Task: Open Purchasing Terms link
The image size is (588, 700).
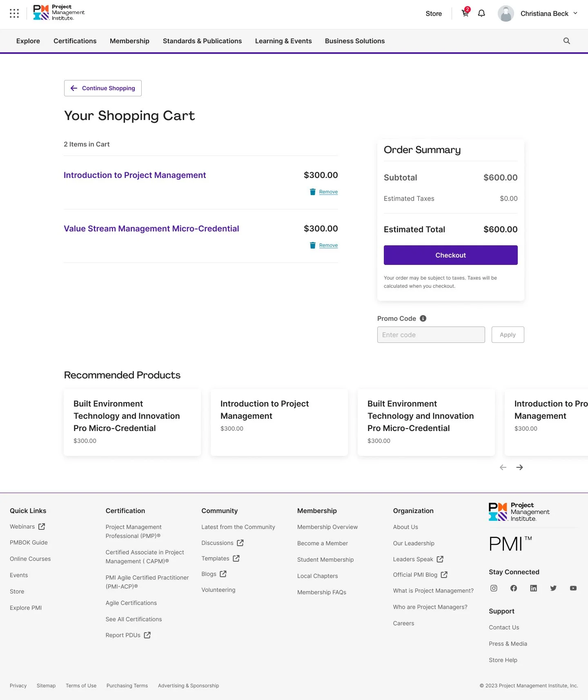Action: tap(127, 686)
